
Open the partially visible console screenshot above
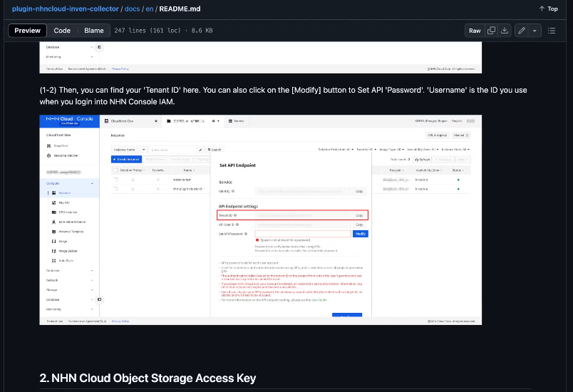pos(261,57)
